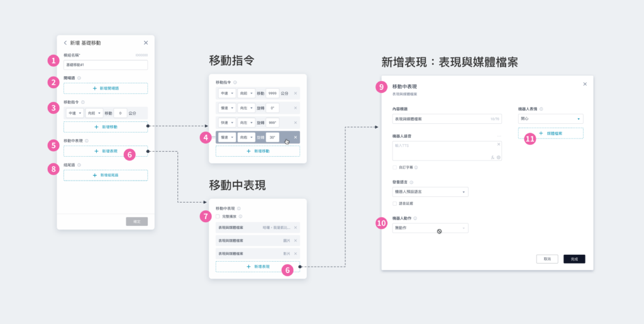Clear the 機器人語音 TTS text box
The image size is (644, 324).
[499, 144]
